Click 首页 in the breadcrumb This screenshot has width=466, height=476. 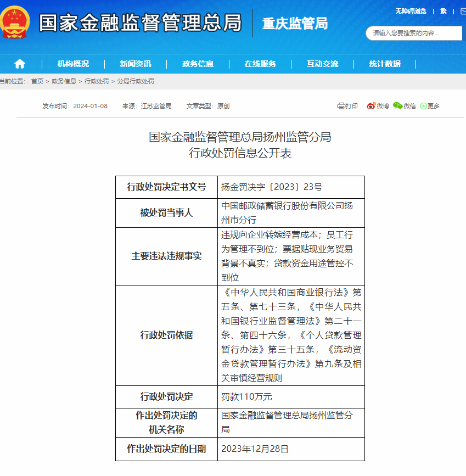pyautogui.click(x=37, y=81)
